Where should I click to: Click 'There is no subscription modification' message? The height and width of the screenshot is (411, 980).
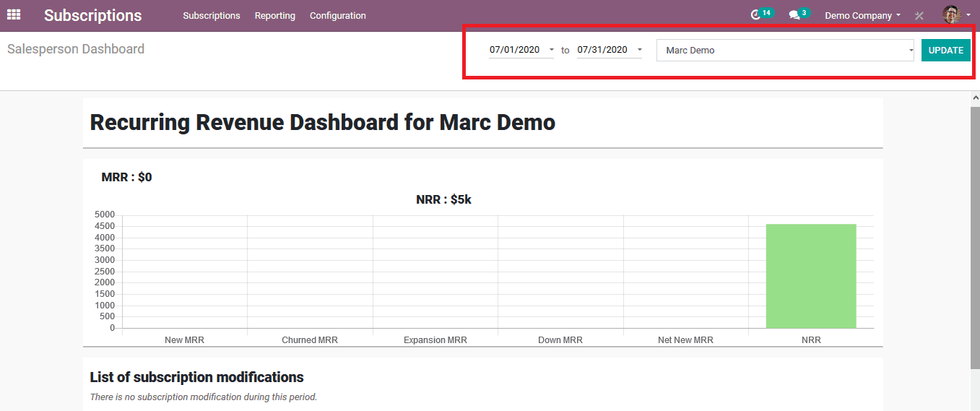(204, 397)
